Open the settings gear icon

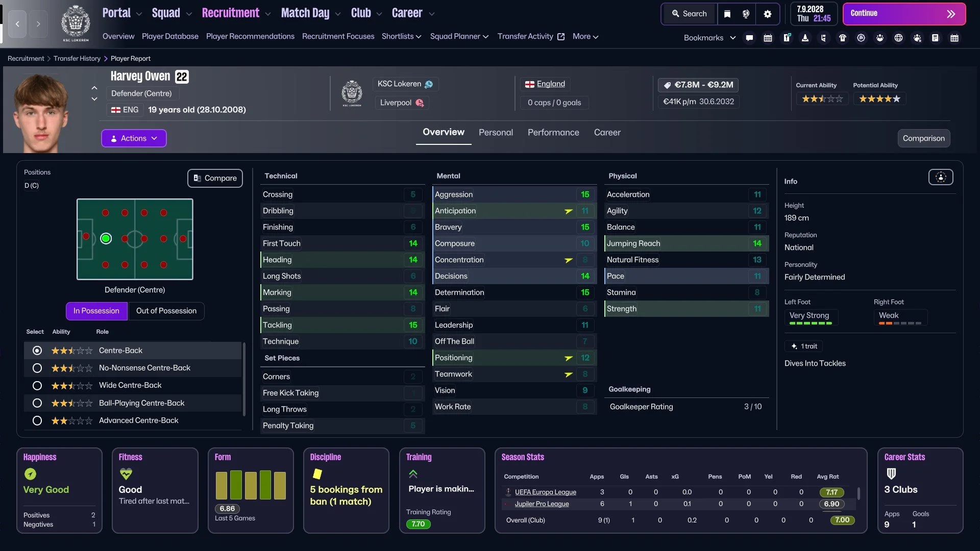point(768,14)
